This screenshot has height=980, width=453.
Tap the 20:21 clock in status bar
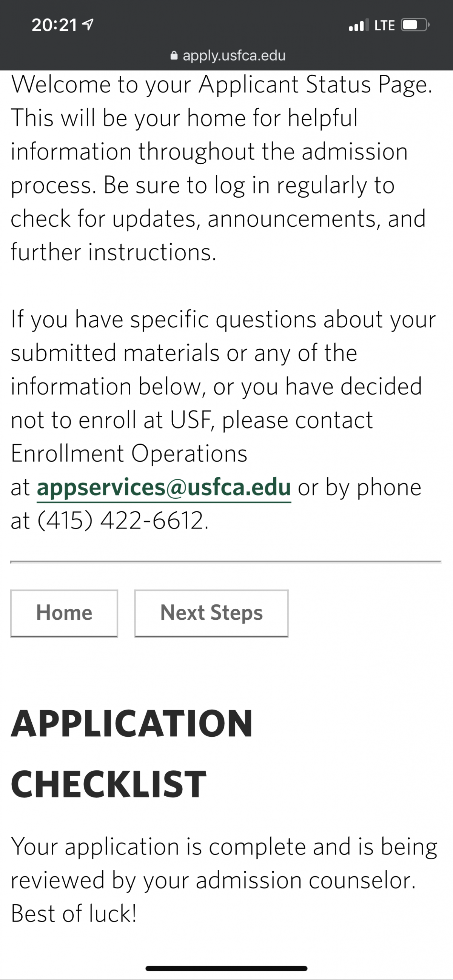[x=54, y=25]
